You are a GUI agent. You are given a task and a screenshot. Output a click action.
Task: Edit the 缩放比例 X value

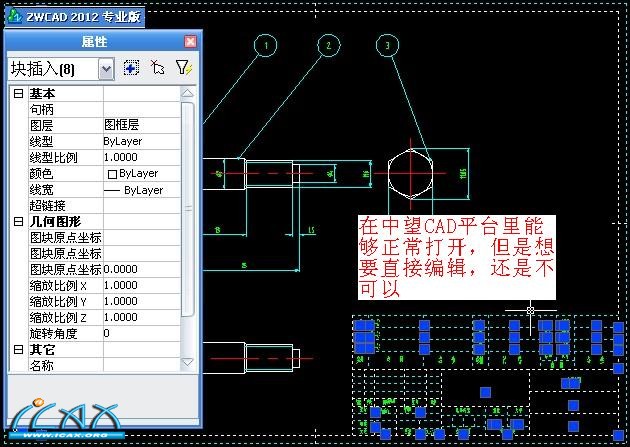tap(121, 285)
